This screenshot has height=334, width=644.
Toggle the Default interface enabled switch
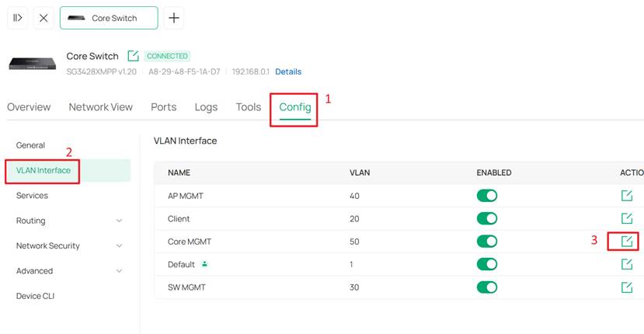(x=487, y=264)
